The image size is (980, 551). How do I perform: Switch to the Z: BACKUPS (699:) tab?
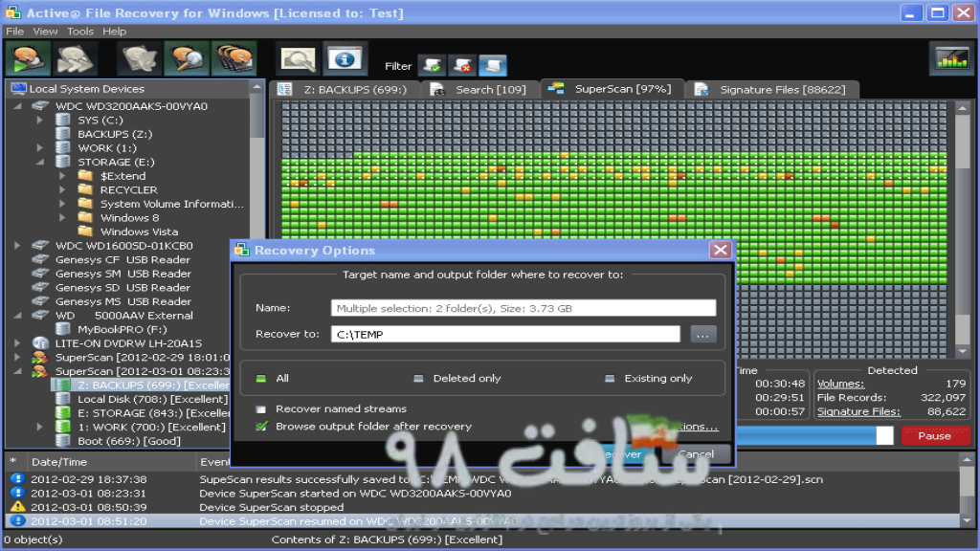[x=345, y=89]
